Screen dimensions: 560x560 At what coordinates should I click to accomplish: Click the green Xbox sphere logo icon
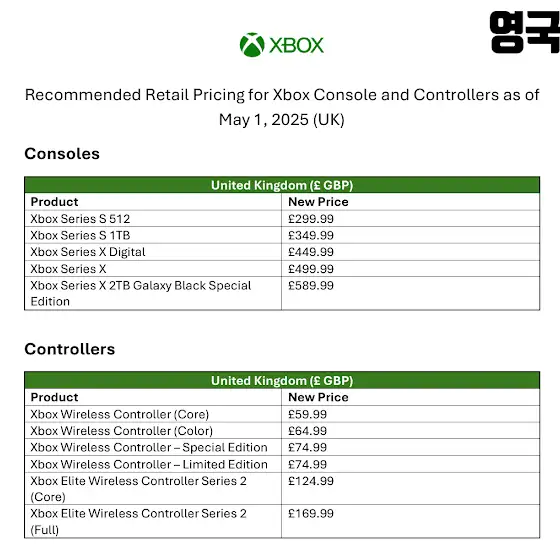(x=252, y=45)
